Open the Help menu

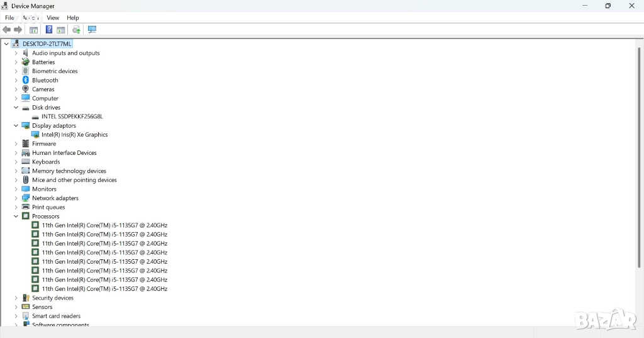click(73, 18)
